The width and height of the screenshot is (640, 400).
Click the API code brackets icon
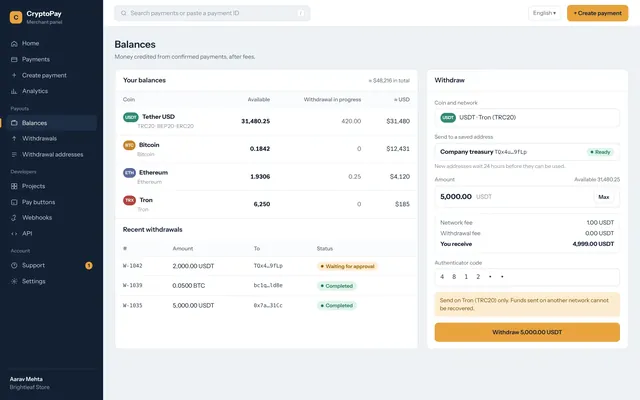14,233
